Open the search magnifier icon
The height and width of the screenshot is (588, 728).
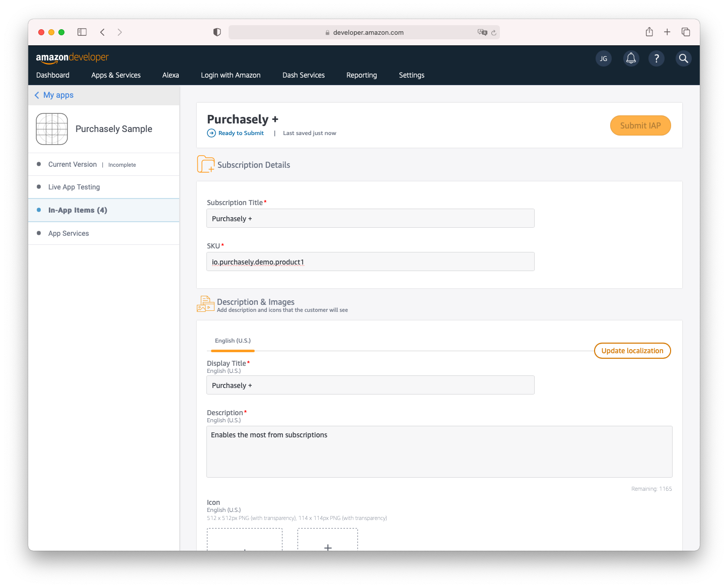pyautogui.click(x=683, y=58)
